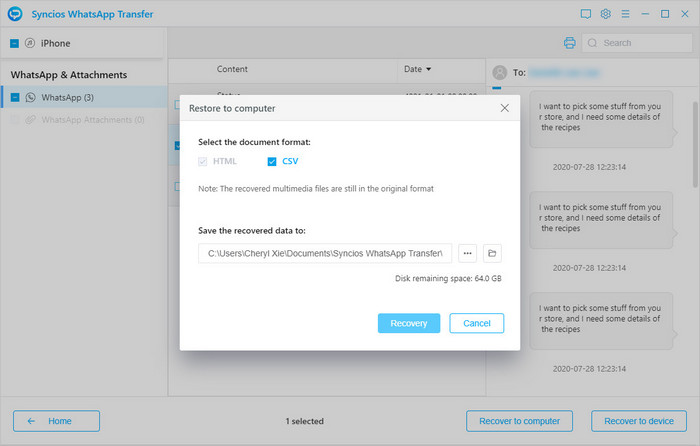Click the Syncios app logo icon

click(x=15, y=14)
